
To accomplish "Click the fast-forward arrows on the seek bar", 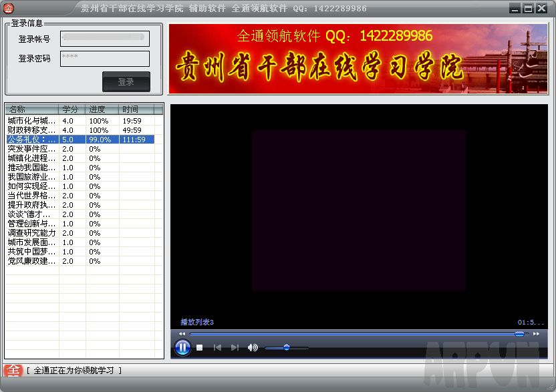I will coord(536,334).
